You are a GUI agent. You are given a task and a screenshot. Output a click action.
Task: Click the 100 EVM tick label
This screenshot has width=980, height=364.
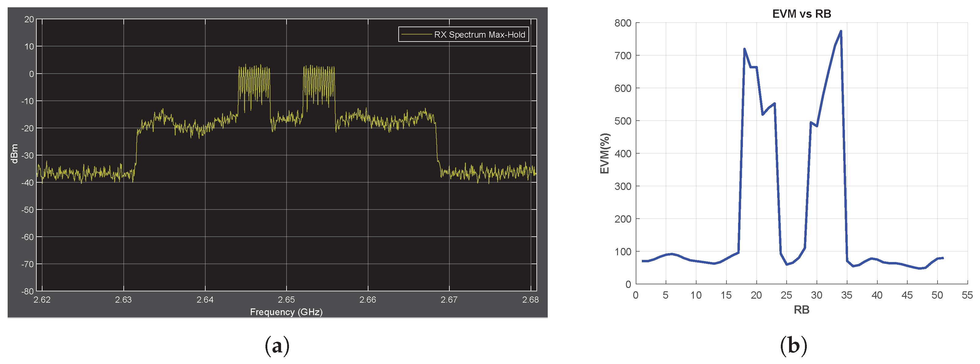pos(623,252)
